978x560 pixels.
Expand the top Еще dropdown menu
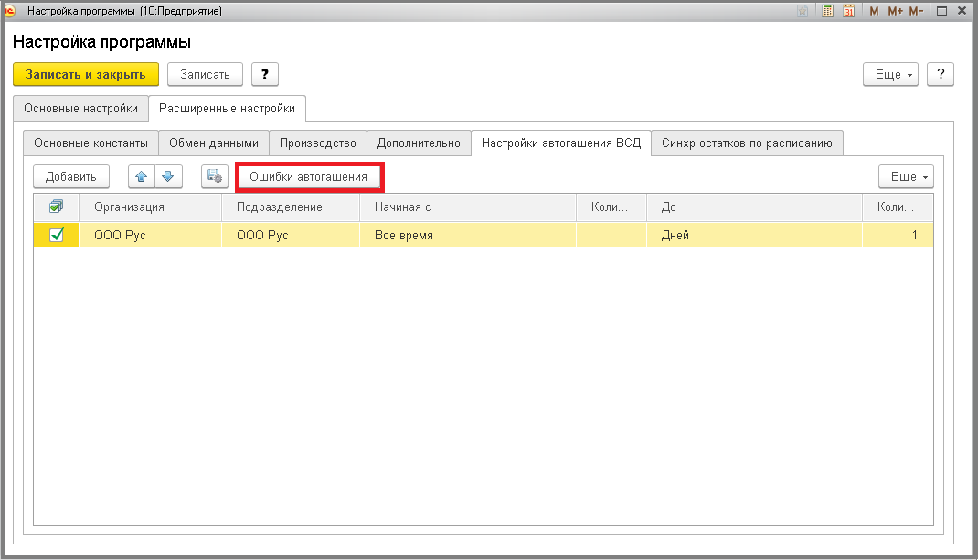[x=890, y=74]
